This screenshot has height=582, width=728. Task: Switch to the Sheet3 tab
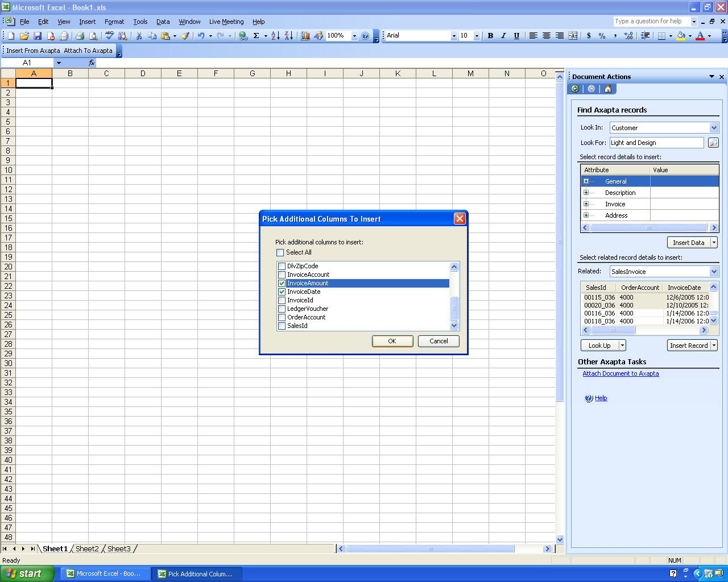tap(119, 548)
